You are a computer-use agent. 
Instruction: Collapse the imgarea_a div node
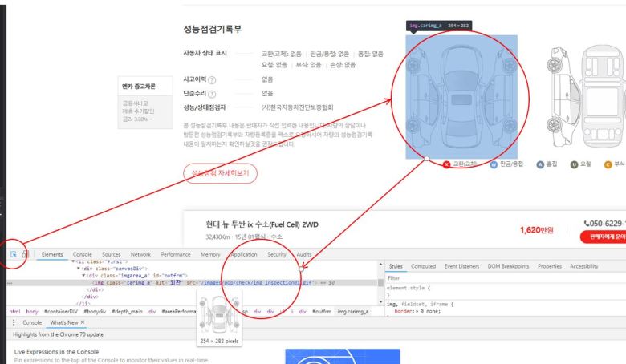click(x=83, y=275)
